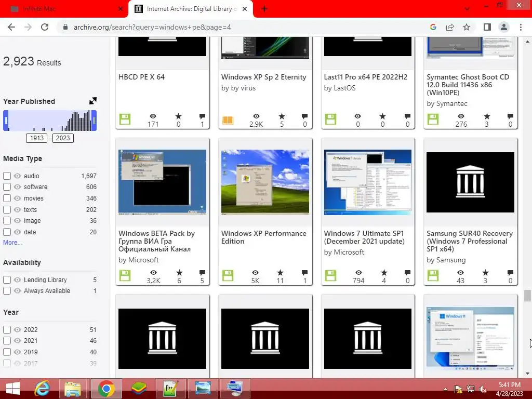Reload the archive.org page
The image size is (532, 399).
(x=45, y=27)
